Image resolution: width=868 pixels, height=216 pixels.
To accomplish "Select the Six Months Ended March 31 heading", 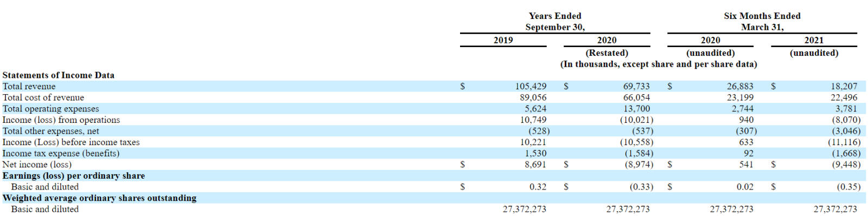I will 762,22.
